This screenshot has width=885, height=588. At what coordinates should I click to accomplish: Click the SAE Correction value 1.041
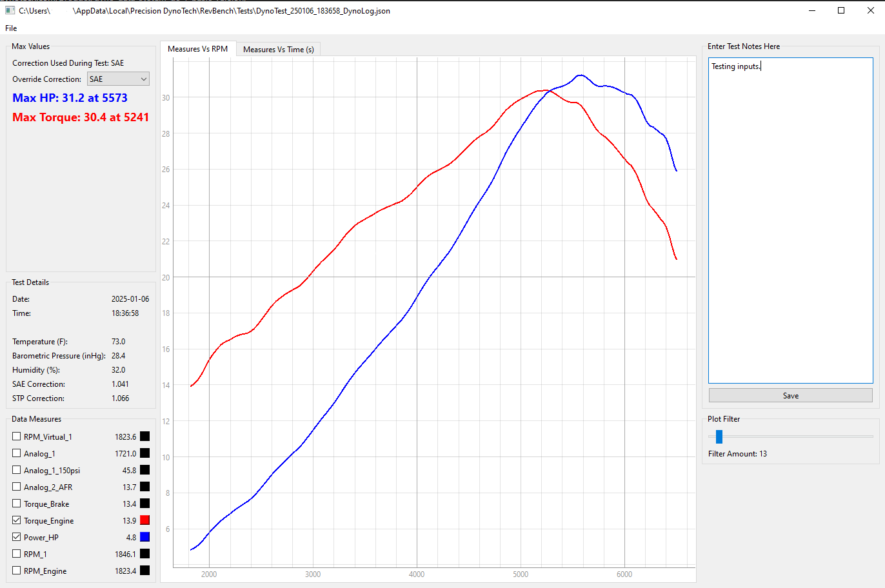coord(121,384)
